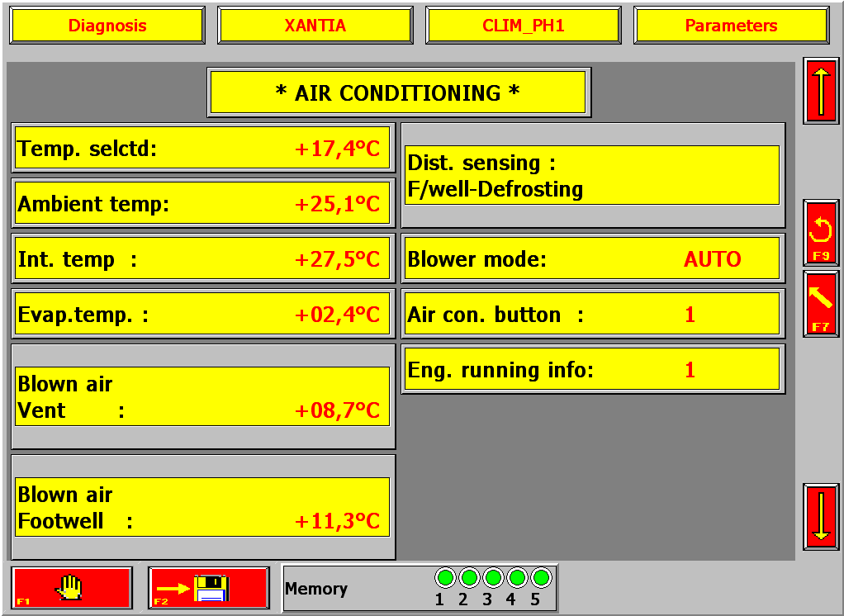
Task: Select the Air con. button row
Action: [x=591, y=315]
